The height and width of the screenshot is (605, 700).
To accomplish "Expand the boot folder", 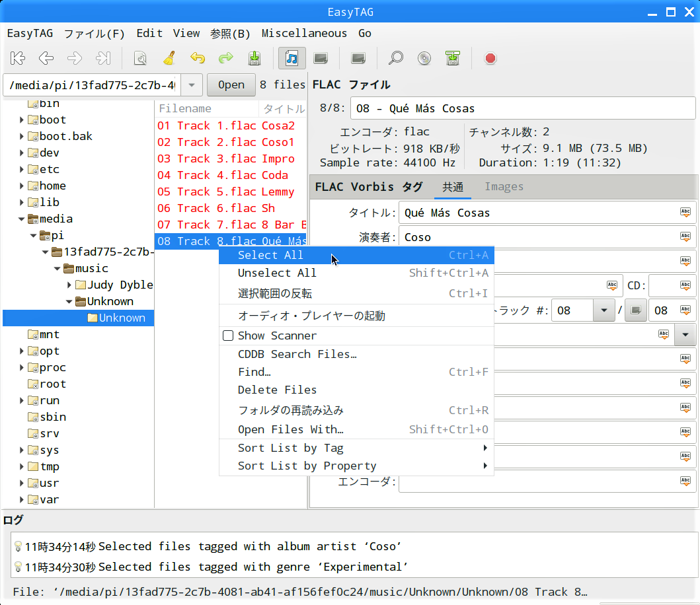I will tap(21, 120).
